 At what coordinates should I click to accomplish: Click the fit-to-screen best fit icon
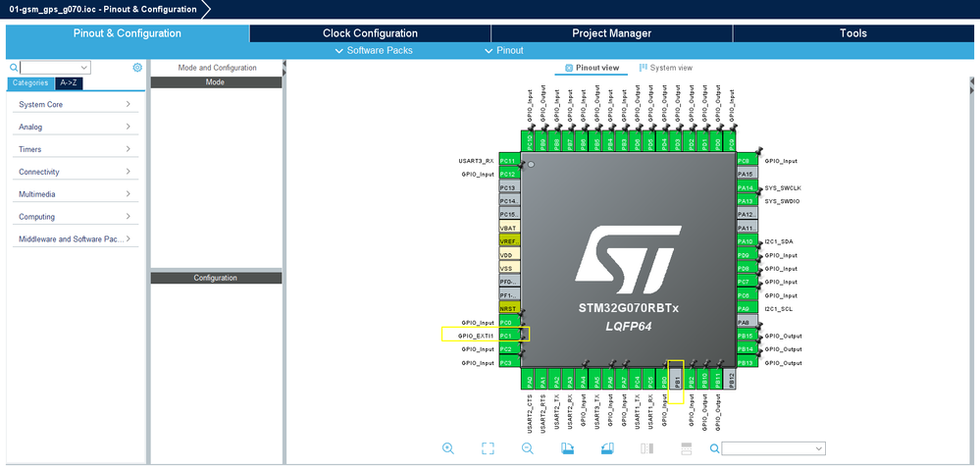(x=488, y=447)
